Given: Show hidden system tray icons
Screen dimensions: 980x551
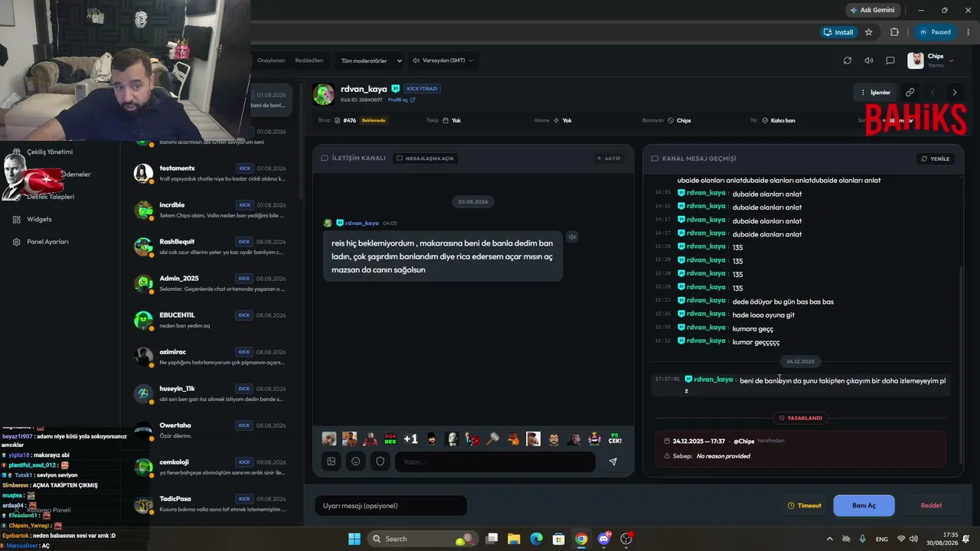Looking at the screenshot, I should (x=830, y=539).
